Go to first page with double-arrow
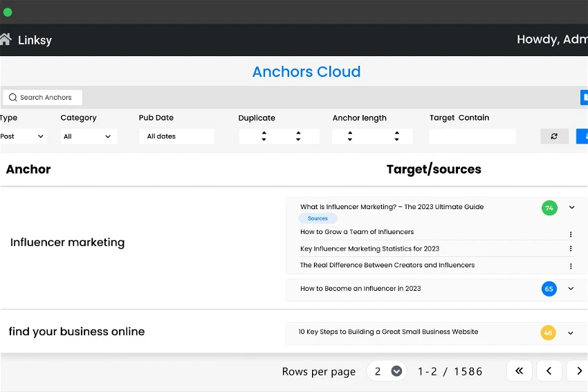The width and height of the screenshot is (588, 392). point(519,371)
